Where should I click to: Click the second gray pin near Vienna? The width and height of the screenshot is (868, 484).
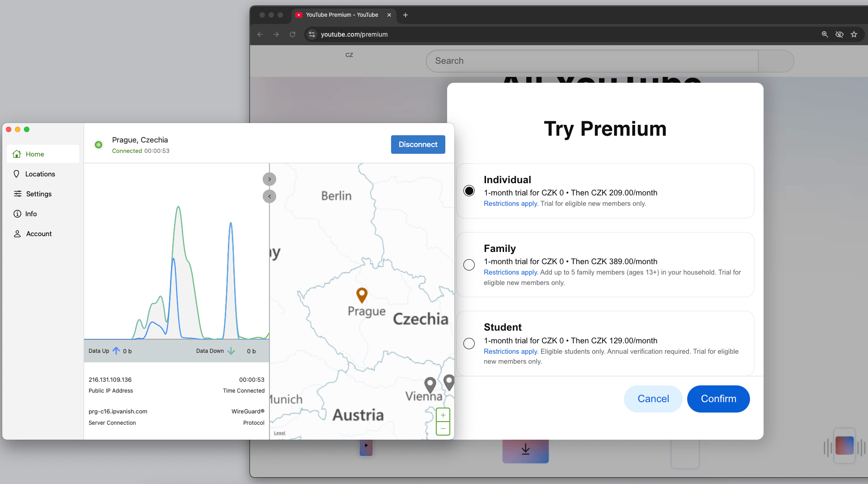[x=449, y=382]
